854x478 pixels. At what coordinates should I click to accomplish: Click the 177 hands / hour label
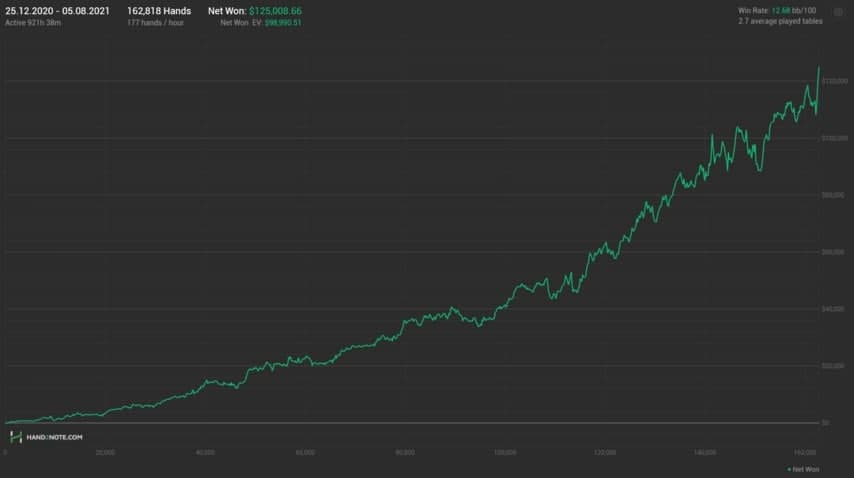[155, 23]
